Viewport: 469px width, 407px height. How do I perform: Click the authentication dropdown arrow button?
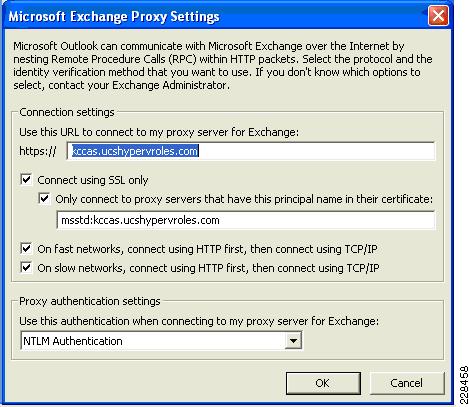click(x=293, y=341)
